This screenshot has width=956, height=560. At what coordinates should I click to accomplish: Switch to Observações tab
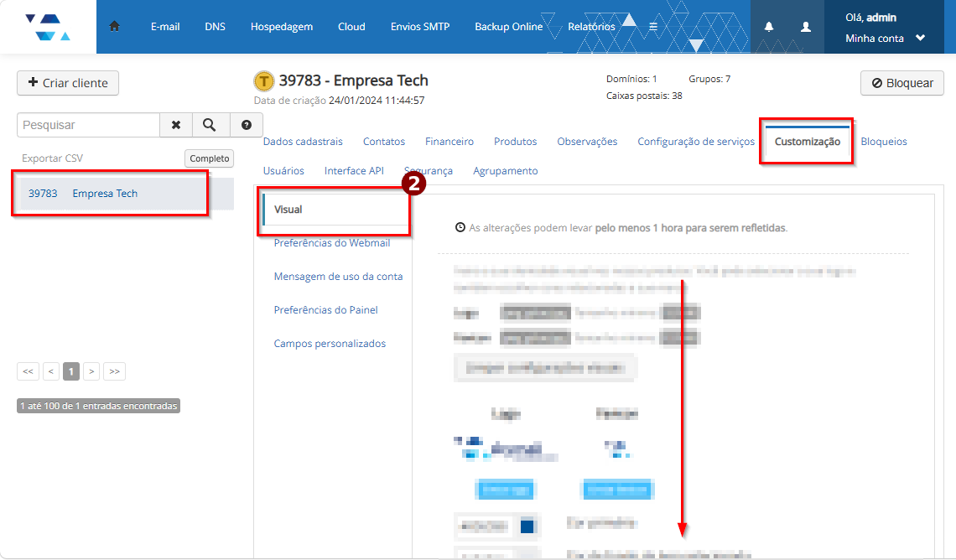[x=587, y=142]
